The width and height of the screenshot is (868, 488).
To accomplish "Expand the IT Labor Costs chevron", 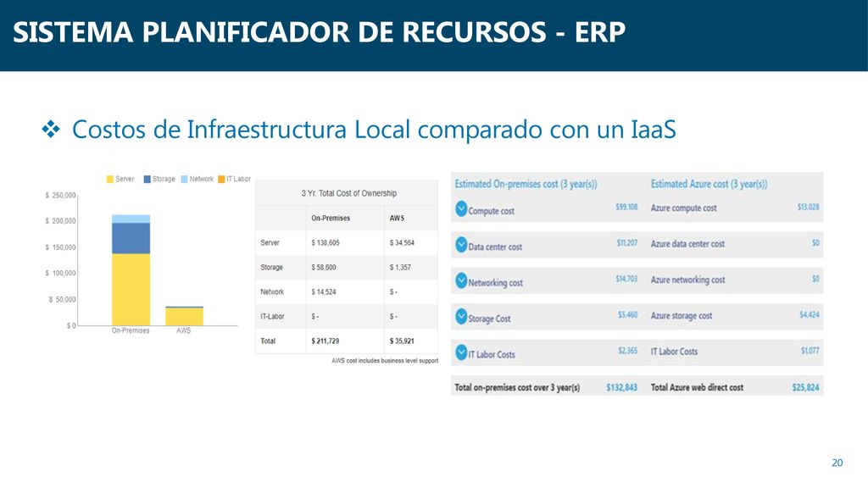I will (461, 352).
